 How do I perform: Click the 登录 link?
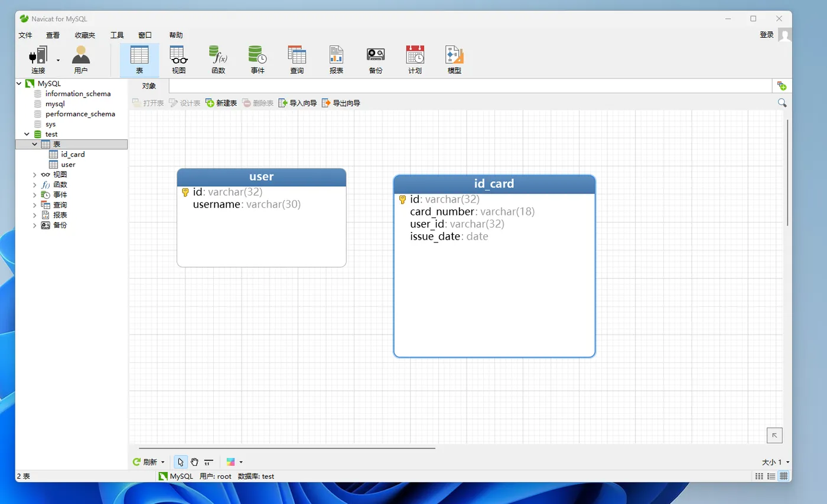point(767,35)
